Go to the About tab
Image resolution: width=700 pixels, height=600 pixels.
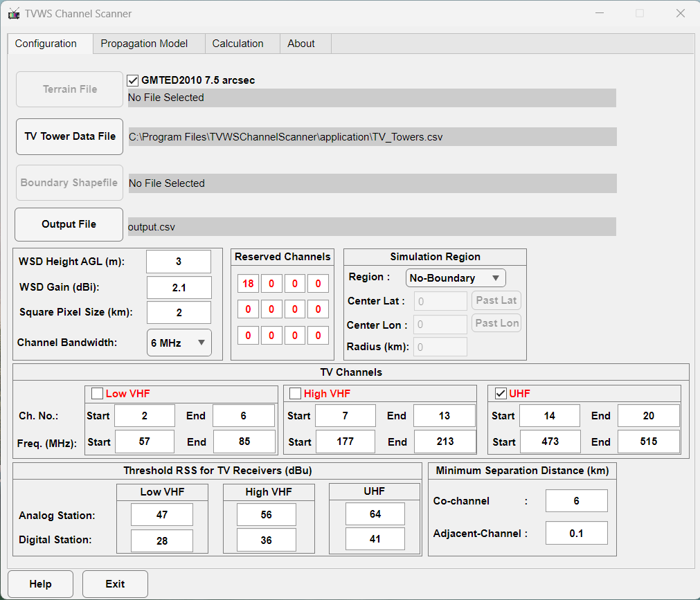(301, 44)
